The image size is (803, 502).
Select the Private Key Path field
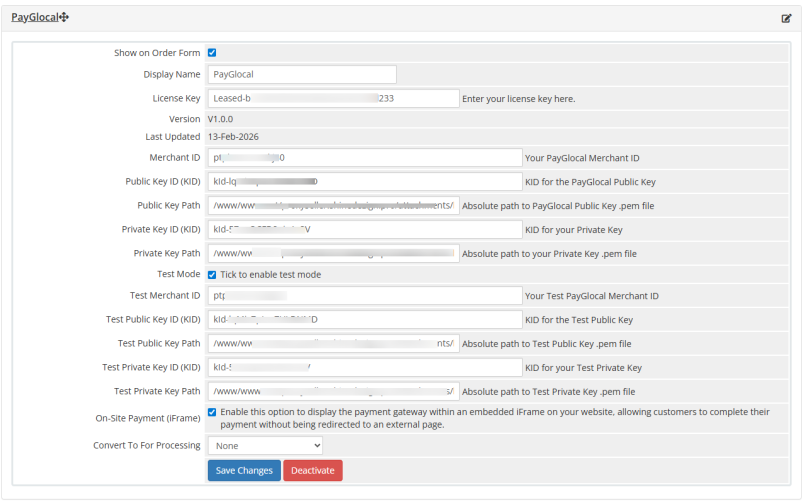click(333, 254)
